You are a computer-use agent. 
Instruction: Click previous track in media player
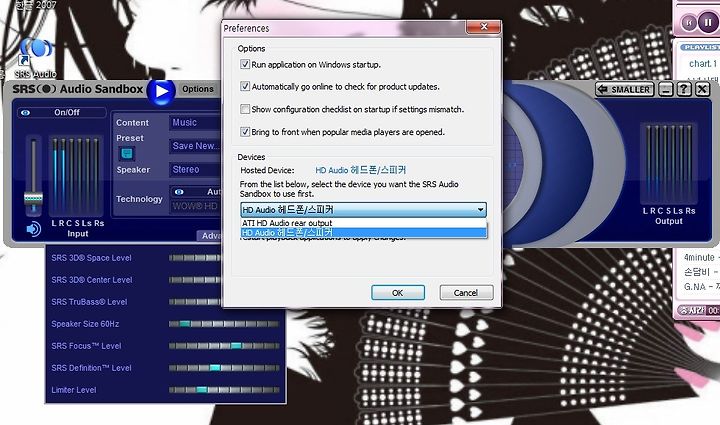(688, 22)
